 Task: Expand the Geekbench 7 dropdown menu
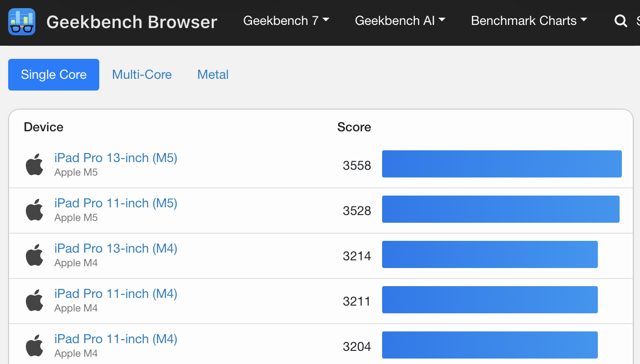click(x=286, y=21)
